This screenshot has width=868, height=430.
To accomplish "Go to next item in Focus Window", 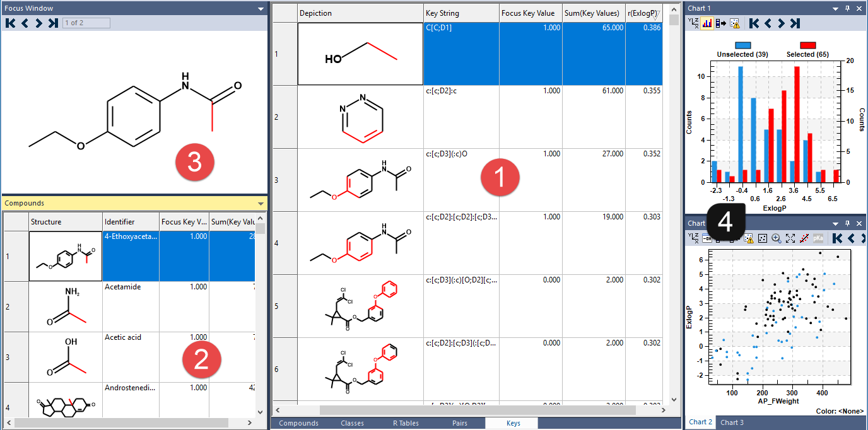I will coord(38,23).
